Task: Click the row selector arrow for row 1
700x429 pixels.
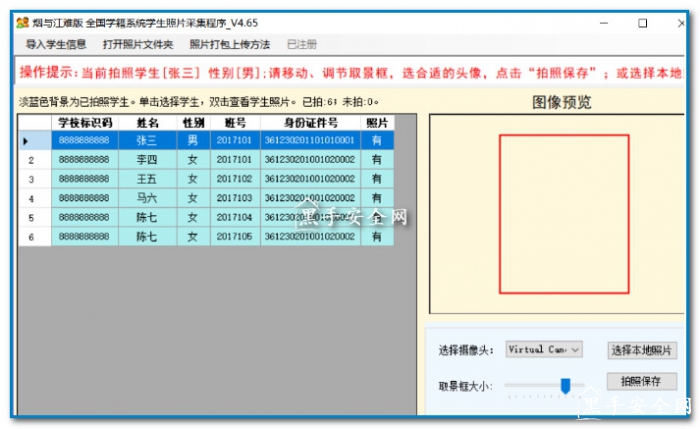Action: 28,141
